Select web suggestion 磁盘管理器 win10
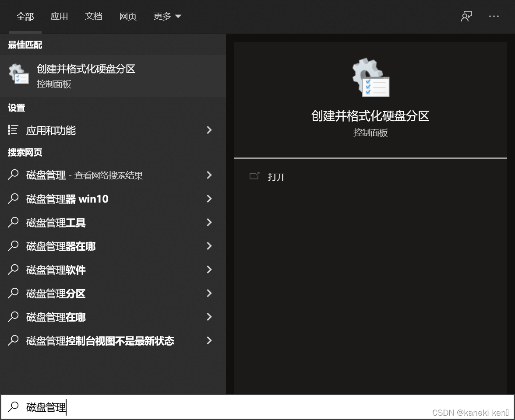 (113, 199)
